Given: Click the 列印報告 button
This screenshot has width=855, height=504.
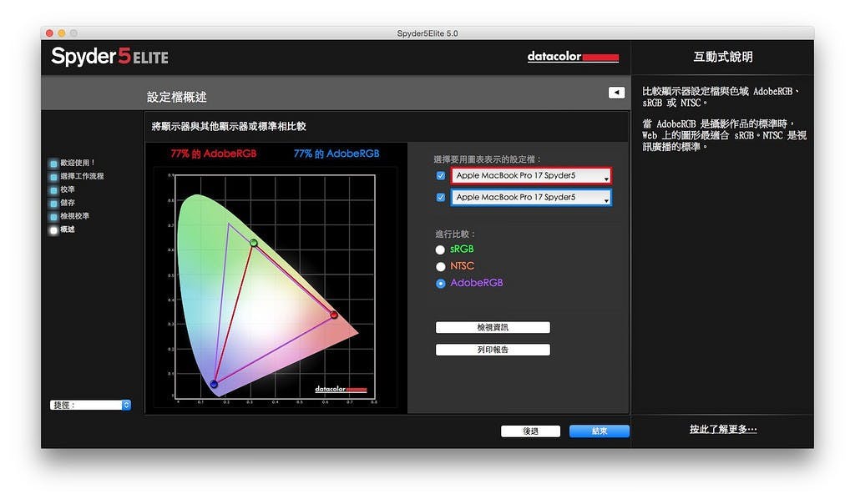Looking at the screenshot, I should tap(493, 350).
